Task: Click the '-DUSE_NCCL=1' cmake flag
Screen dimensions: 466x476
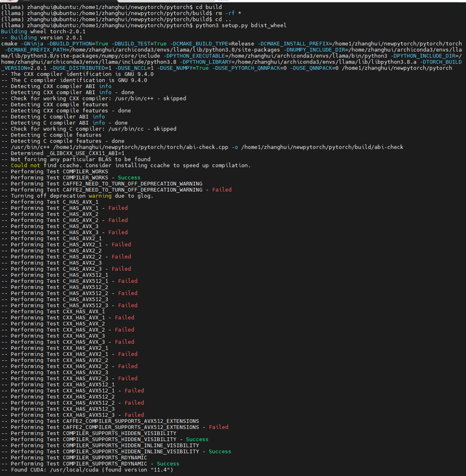Action: click(x=134, y=68)
